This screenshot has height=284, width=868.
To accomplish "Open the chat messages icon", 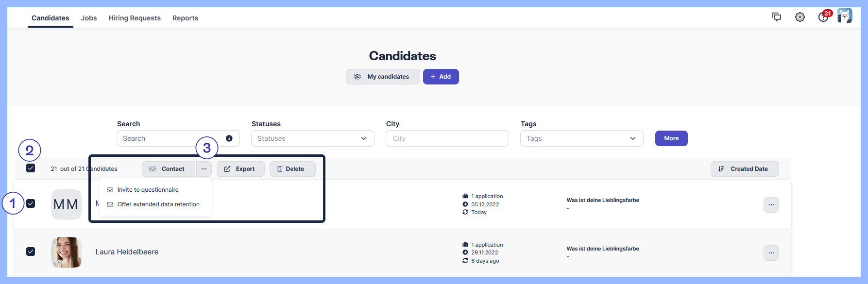I will click(777, 17).
